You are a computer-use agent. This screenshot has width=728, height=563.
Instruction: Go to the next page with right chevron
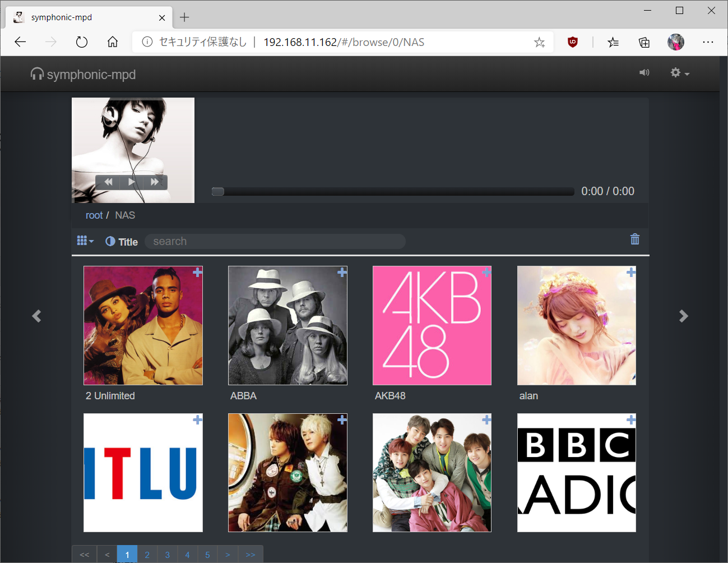point(683,316)
